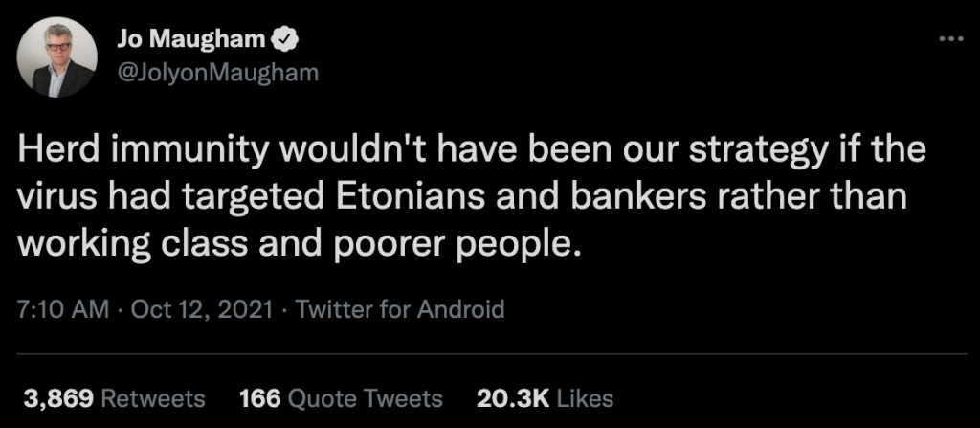Open the @JolyonMaugham handle link
Image resolution: width=980 pixels, height=428 pixels.
point(216,71)
